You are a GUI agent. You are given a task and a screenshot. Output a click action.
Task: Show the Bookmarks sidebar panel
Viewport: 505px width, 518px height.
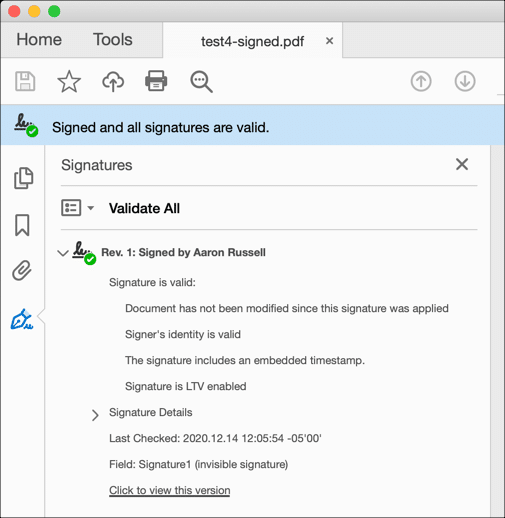(x=22, y=225)
